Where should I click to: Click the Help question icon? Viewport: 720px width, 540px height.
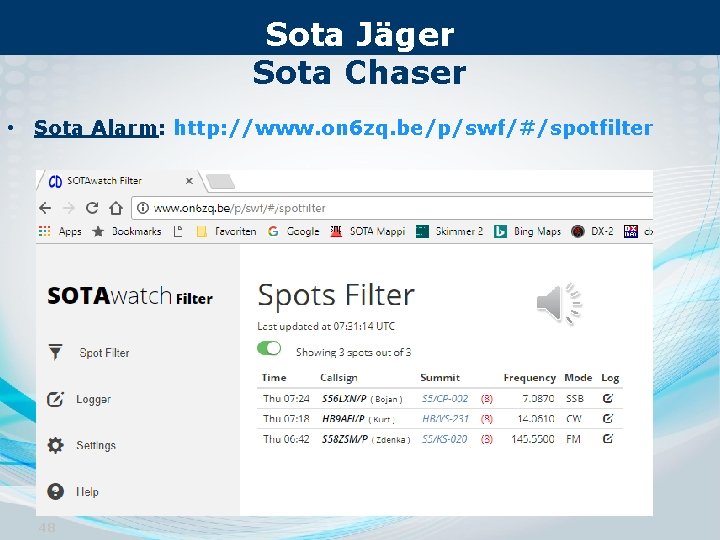click(x=56, y=492)
